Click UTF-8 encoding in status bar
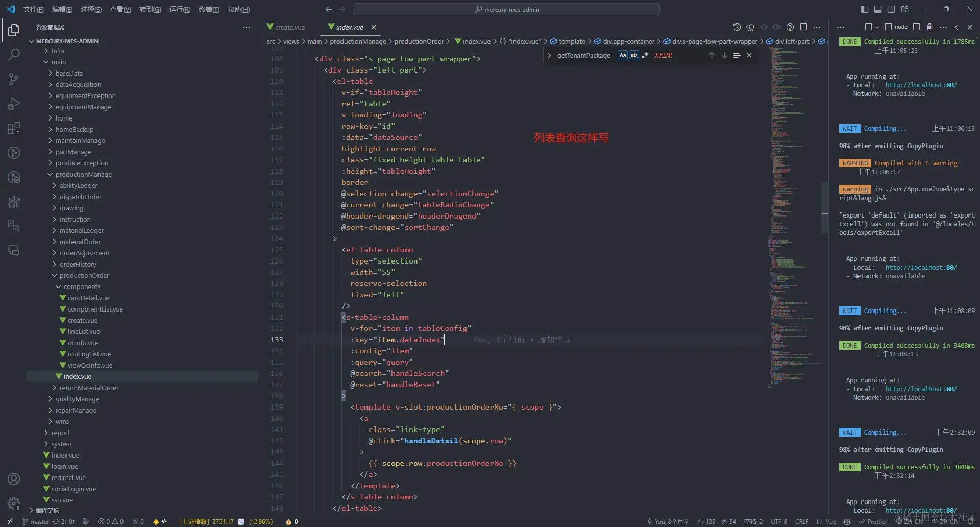Image resolution: width=980 pixels, height=527 pixels. pyautogui.click(x=779, y=521)
